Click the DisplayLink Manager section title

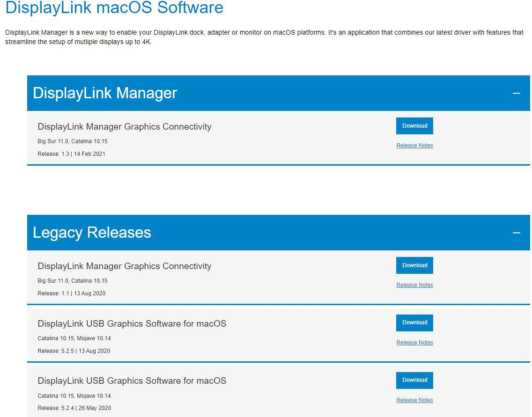[x=105, y=93]
